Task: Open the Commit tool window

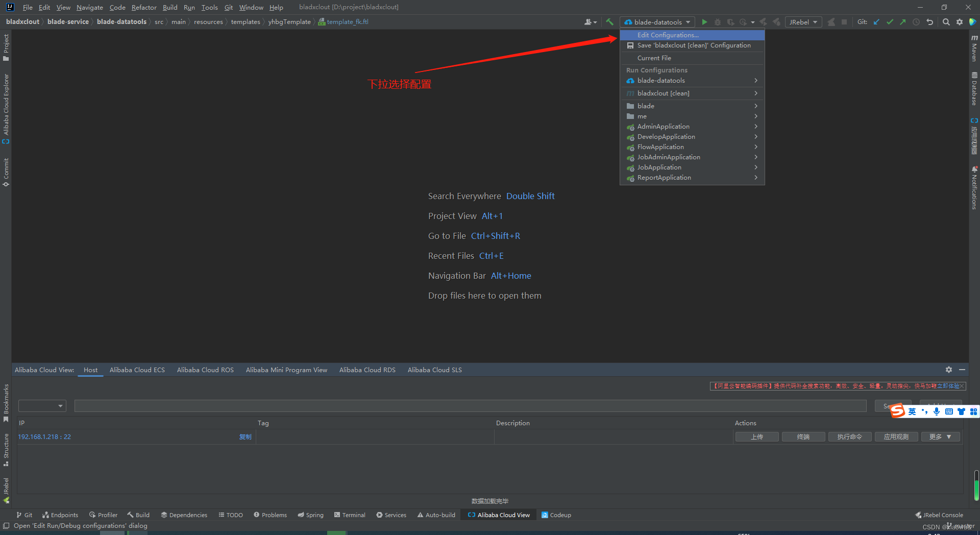Action: (x=6, y=172)
